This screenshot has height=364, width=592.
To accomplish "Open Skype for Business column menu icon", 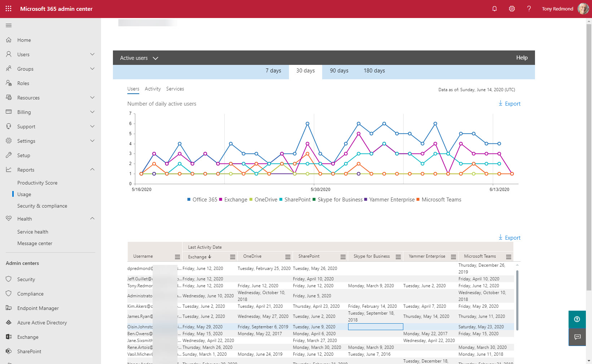I will click(398, 257).
